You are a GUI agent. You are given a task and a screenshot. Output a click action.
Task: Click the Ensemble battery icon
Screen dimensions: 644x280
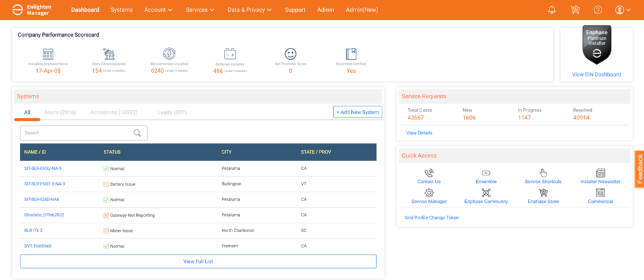(486, 173)
